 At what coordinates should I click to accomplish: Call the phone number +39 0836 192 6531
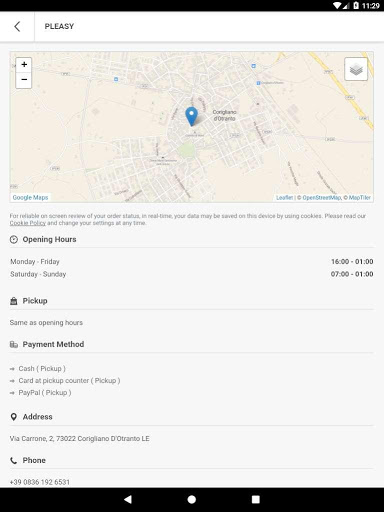pyautogui.click(x=40, y=482)
